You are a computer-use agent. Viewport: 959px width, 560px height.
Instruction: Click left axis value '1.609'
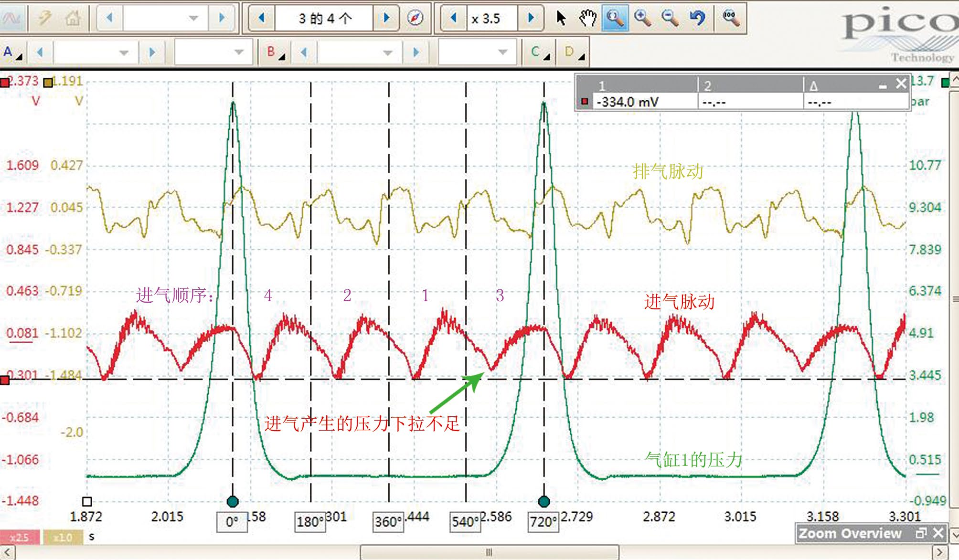22,165
